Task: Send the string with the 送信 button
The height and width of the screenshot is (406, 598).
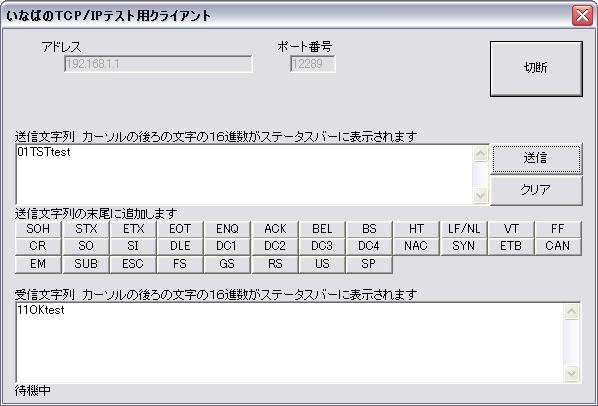Action: pos(536,158)
